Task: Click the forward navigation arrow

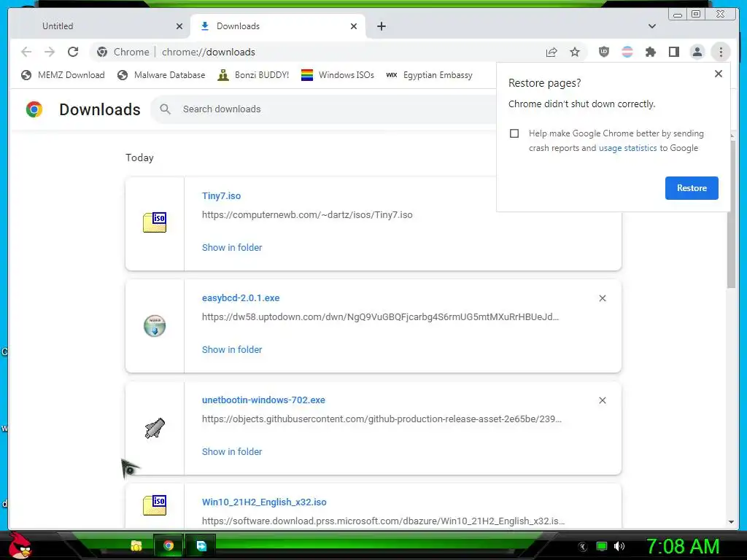Action: 50,52
